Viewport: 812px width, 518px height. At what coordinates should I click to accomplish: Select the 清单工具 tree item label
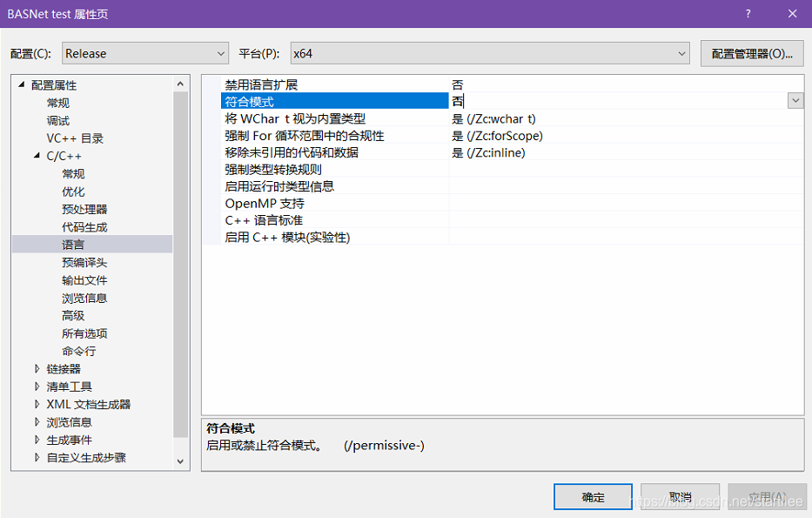click(x=70, y=387)
